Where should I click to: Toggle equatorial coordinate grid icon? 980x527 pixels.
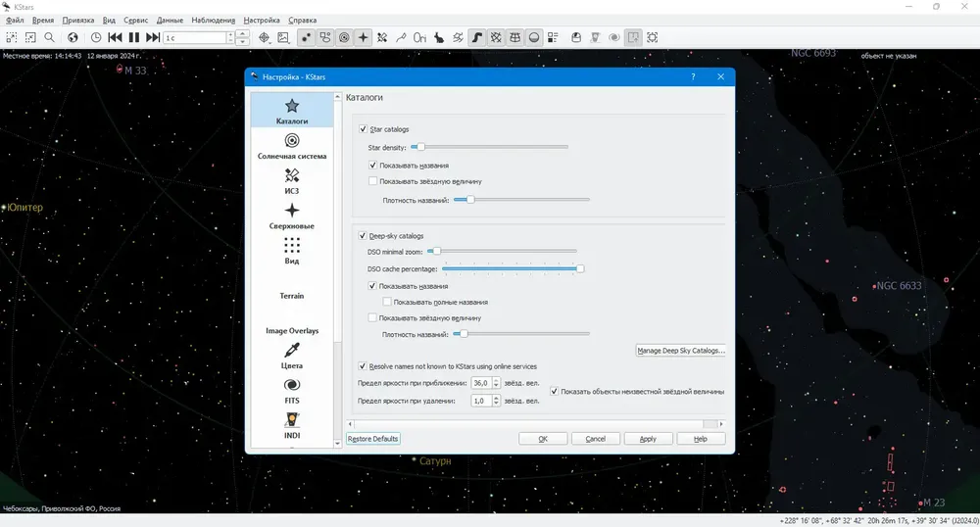(x=496, y=37)
